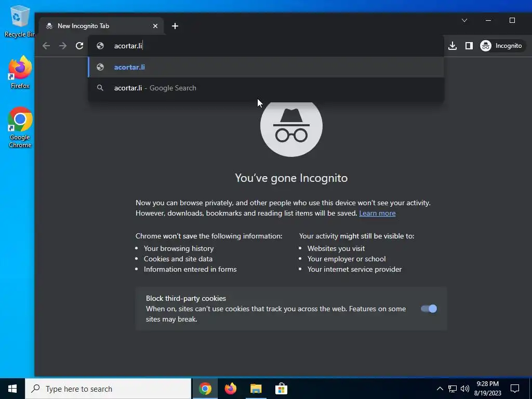Click the "Your employer or school" bullet
This screenshot has height=399, width=532.
pos(347,259)
